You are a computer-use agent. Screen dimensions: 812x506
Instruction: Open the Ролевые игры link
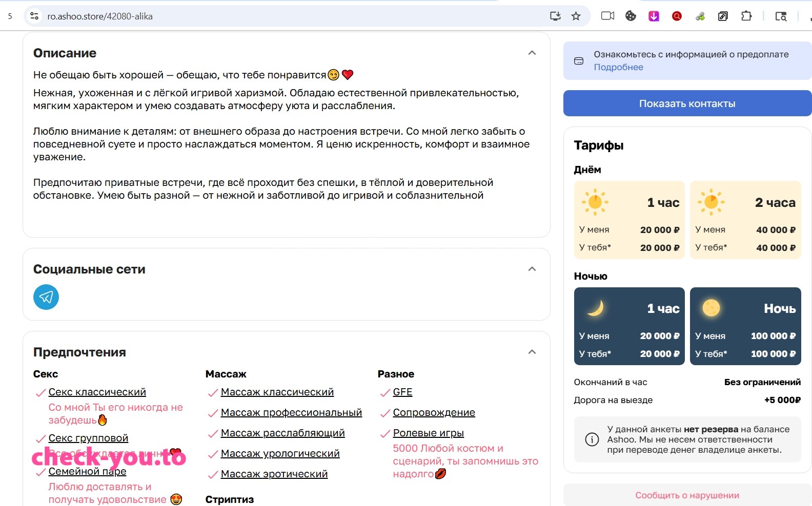[x=429, y=433]
